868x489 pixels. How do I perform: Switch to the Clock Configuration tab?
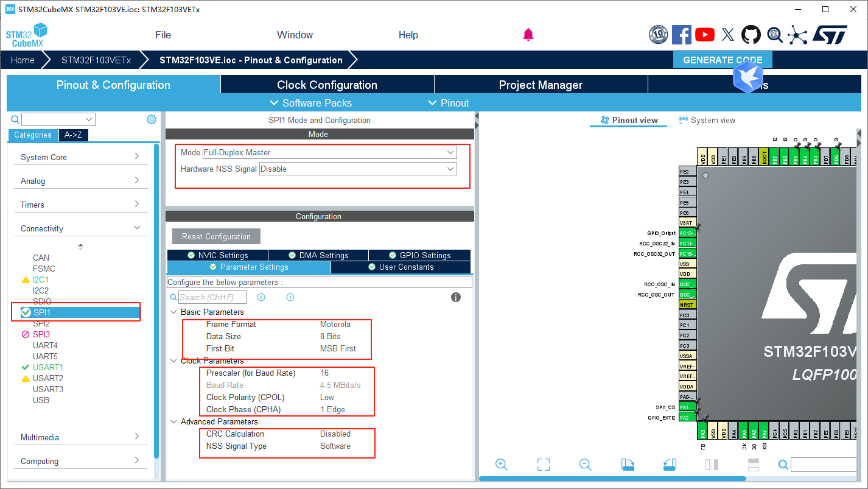(327, 85)
